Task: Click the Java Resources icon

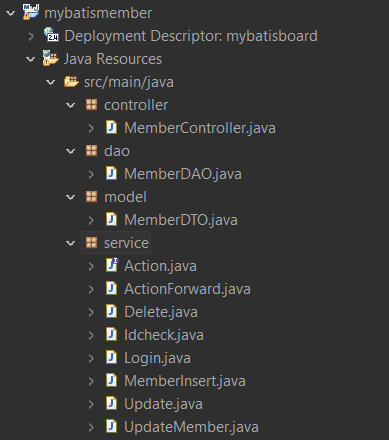Action: (x=51, y=58)
